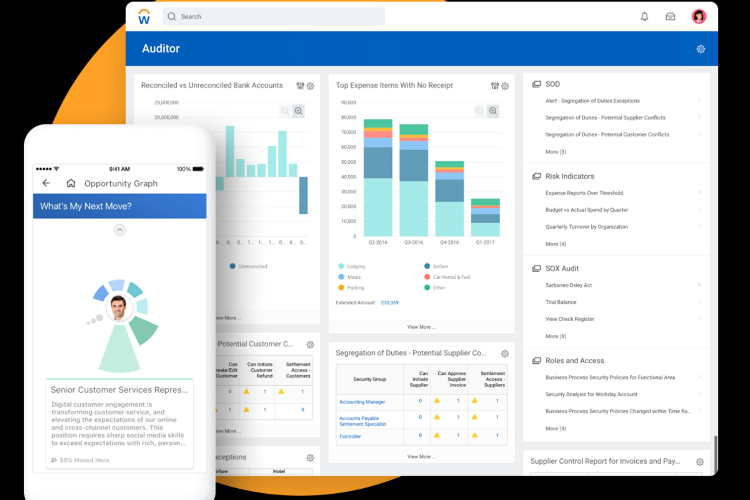Tap the home icon on the phone
This screenshot has height=500, width=750.
point(71,183)
